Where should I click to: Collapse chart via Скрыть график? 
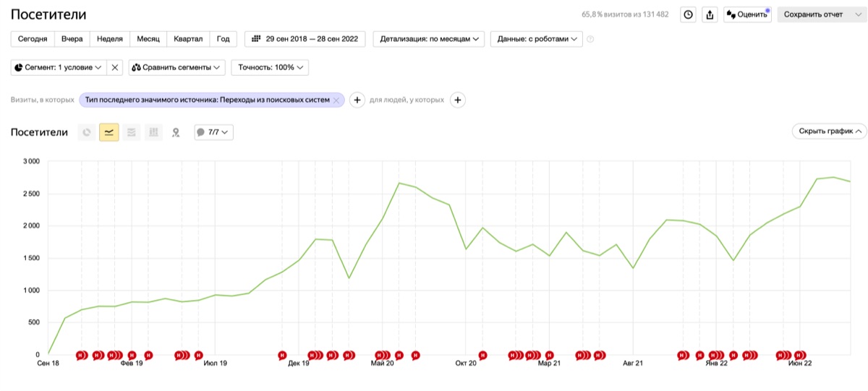point(829,132)
